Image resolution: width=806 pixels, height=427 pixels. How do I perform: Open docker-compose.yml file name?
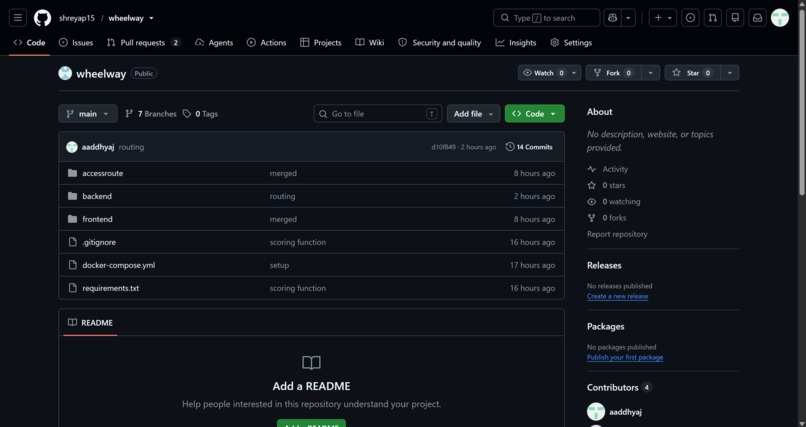[119, 265]
